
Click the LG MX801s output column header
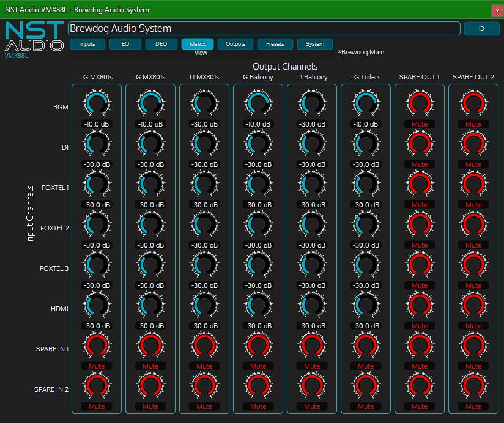pyautogui.click(x=97, y=77)
